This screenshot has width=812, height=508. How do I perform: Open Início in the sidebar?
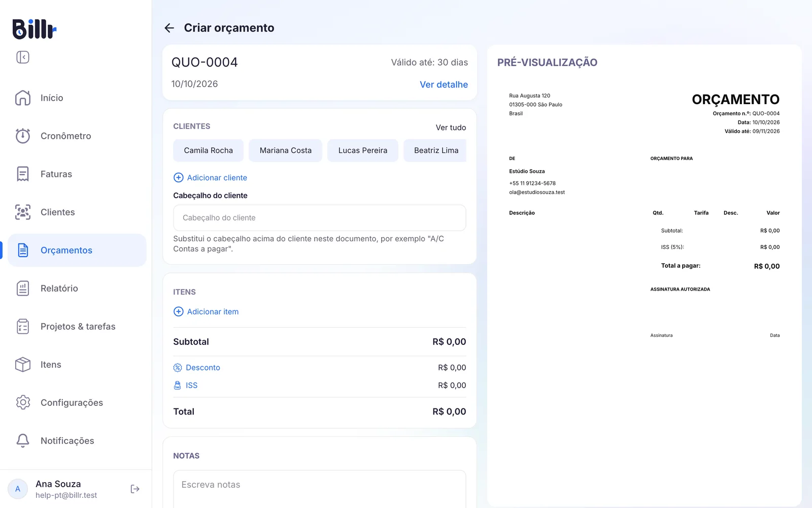[77, 98]
